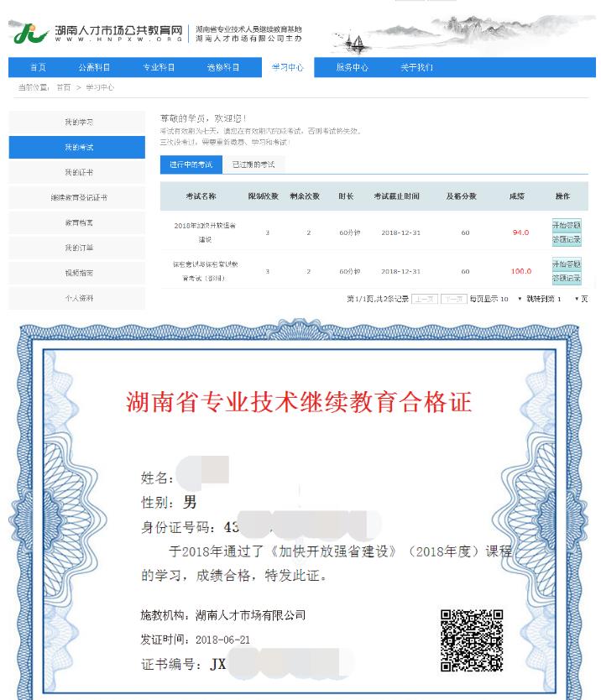Open the 首页 nav item
The image size is (601, 700).
(38, 67)
